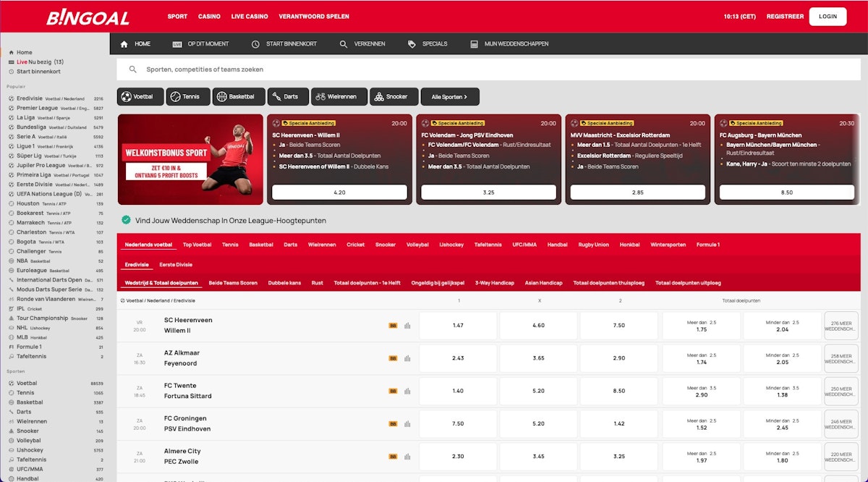Select the Wielrennen sport chip
This screenshot has width=868, height=482.
339,96
